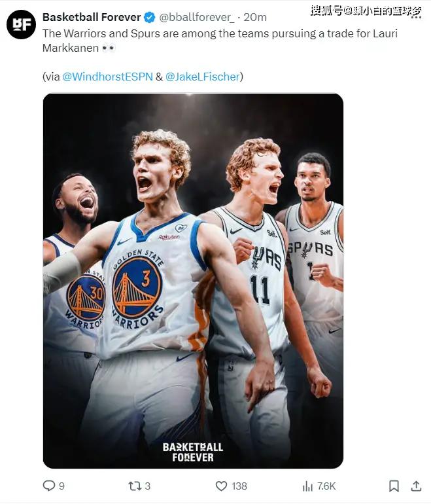Click the Basketball Forever watermark in image
The image size is (431, 504).
193,452
